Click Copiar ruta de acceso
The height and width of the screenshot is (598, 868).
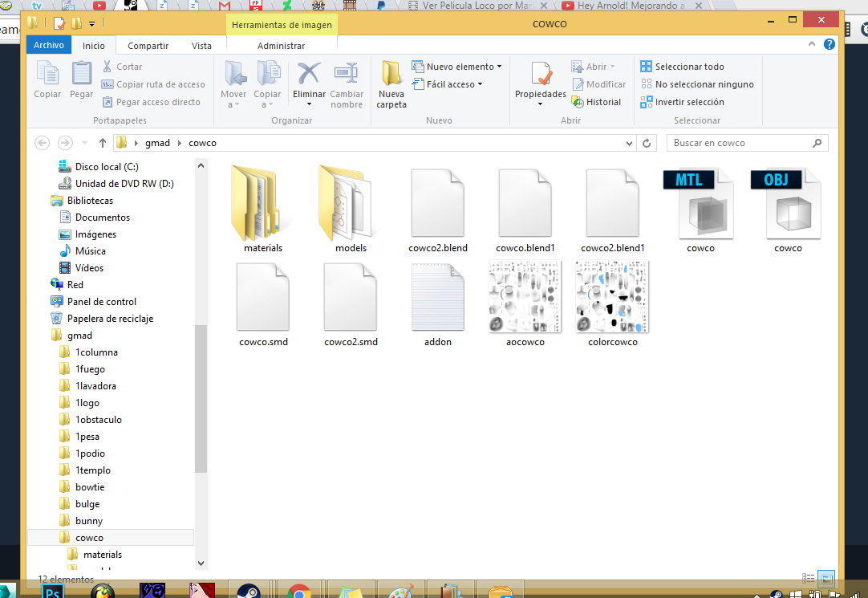point(152,84)
